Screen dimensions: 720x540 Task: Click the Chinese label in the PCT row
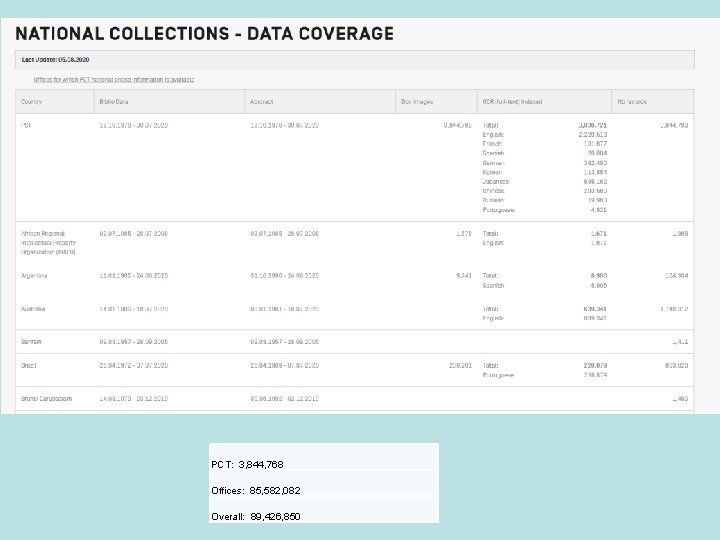pyautogui.click(x=494, y=191)
